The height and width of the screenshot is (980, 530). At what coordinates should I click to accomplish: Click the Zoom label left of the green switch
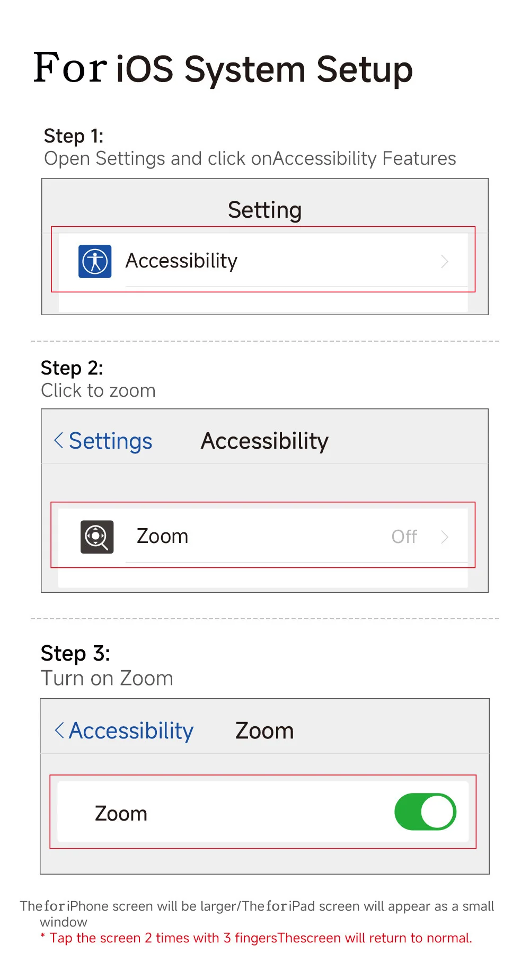click(121, 814)
